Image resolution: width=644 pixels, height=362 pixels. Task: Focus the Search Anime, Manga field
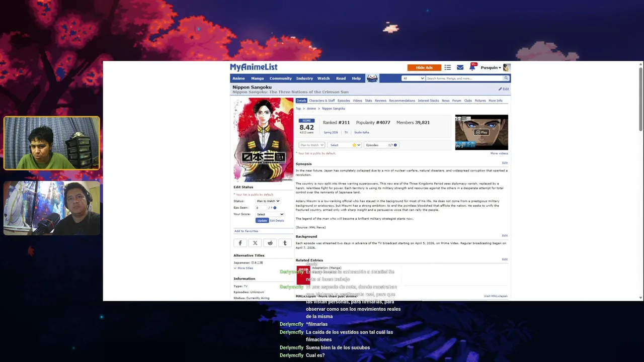[464, 78]
